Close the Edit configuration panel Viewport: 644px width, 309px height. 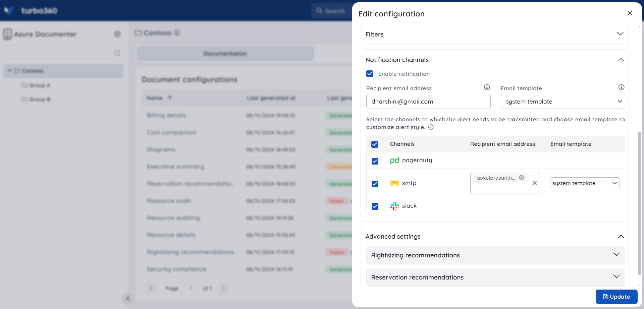coord(630,13)
